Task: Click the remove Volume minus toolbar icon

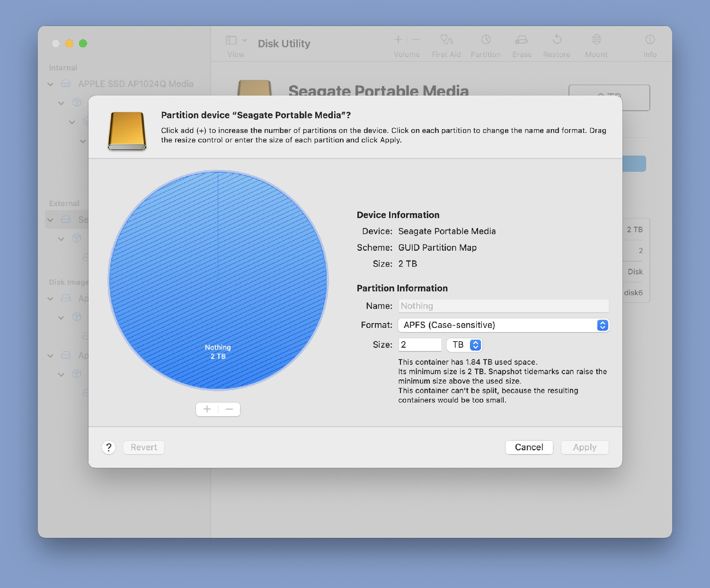Action: pyautogui.click(x=416, y=39)
